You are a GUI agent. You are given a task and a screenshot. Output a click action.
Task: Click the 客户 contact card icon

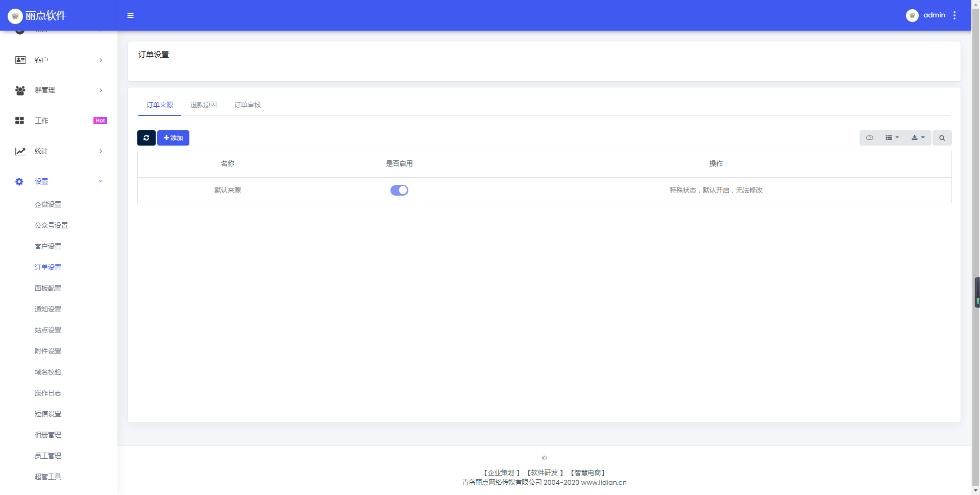20,60
